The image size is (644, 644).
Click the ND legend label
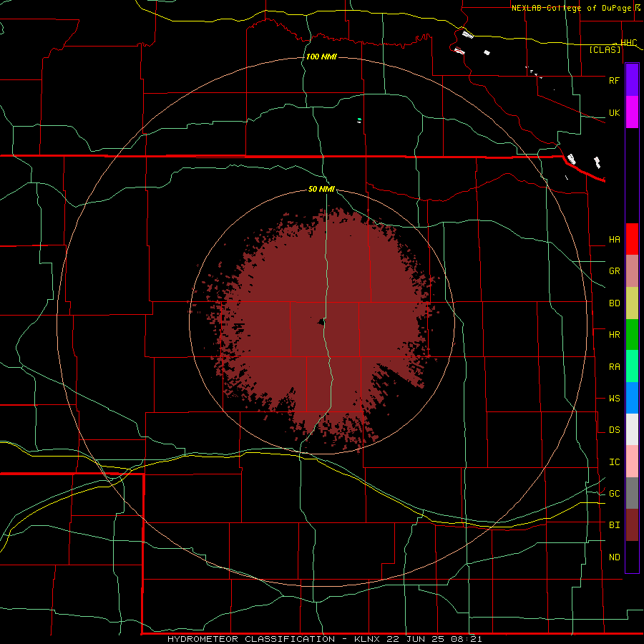coord(614,557)
